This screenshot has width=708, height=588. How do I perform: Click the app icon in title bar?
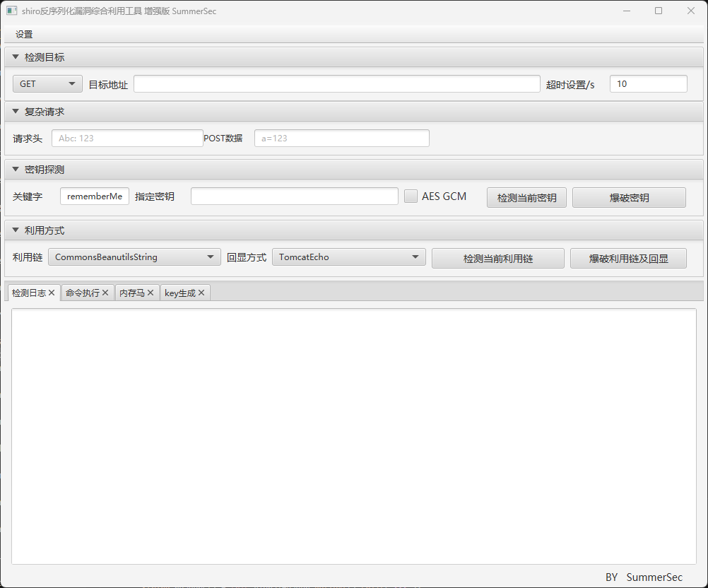(x=11, y=11)
